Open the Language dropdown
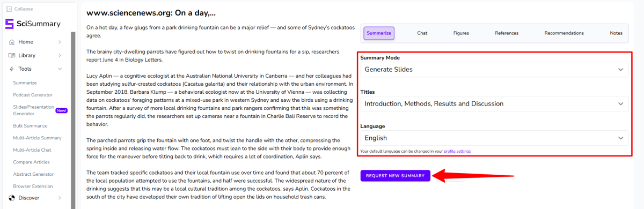This screenshot has height=209, width=644. pos(494,138)
